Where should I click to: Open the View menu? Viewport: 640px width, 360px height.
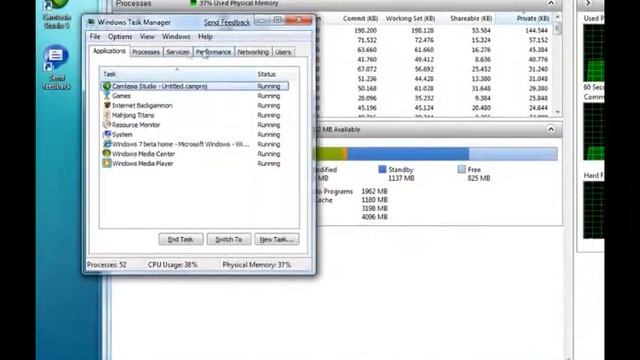[147, 37]
